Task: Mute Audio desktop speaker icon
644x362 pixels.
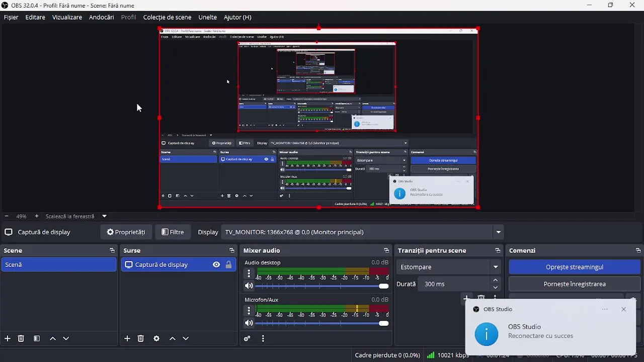Action: coord(249,286)
